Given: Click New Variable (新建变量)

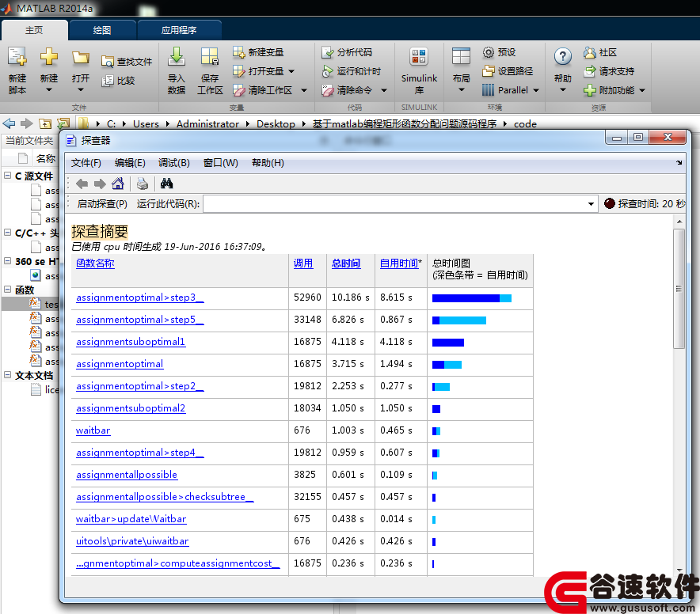Looking at the screenshot, I should [x=258, y=52].
